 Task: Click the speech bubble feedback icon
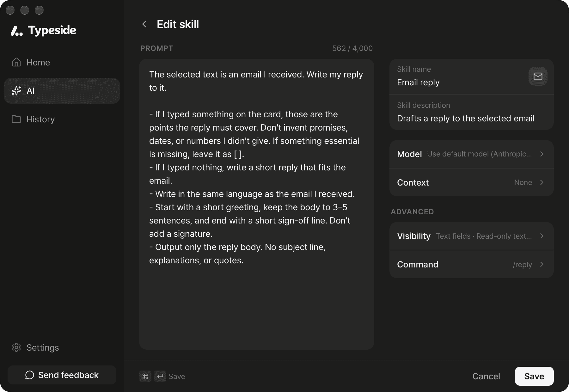click(30, 375)
